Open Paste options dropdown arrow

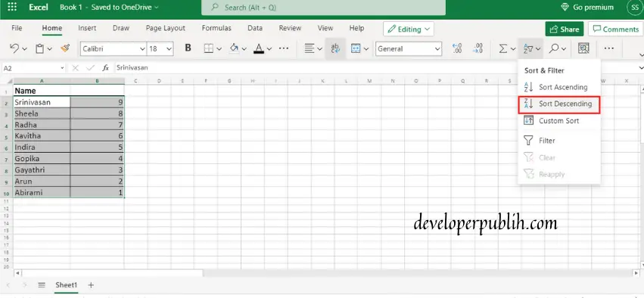point(50,49)
